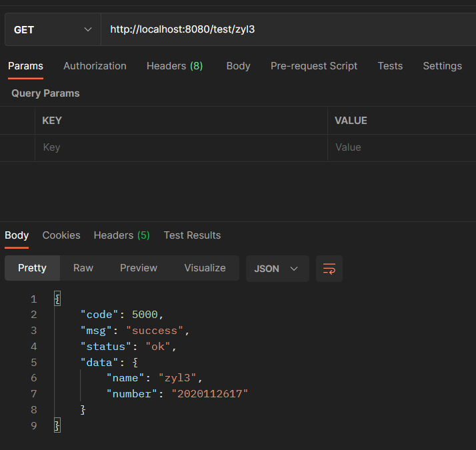Click the "code" key in response
Image resolution: width=476 pixels, height=450 pixels.
point(99,315)
